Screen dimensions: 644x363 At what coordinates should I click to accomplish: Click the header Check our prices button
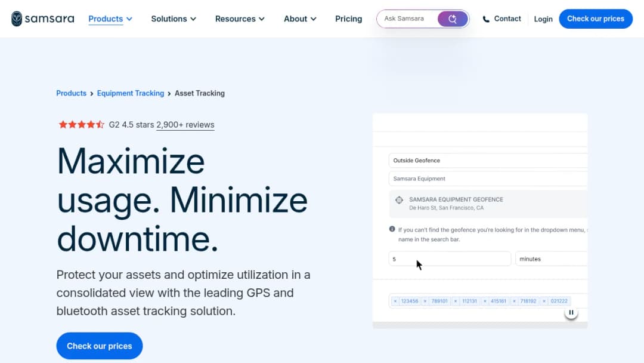pyautogui.click(x=596, y=19)
